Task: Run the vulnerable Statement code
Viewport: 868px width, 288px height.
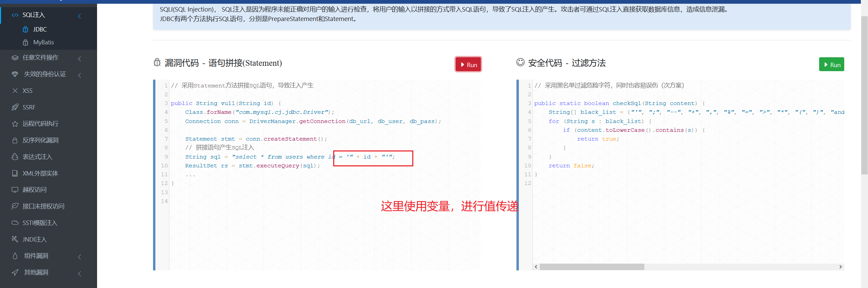Action: (468, 64)
